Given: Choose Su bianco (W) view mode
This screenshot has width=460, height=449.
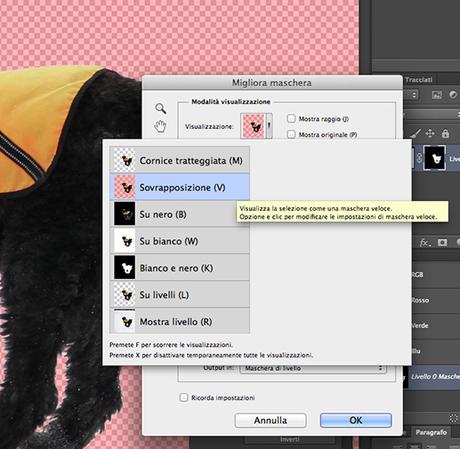Looking at the screenshot, I should click(x=180, y=241).
